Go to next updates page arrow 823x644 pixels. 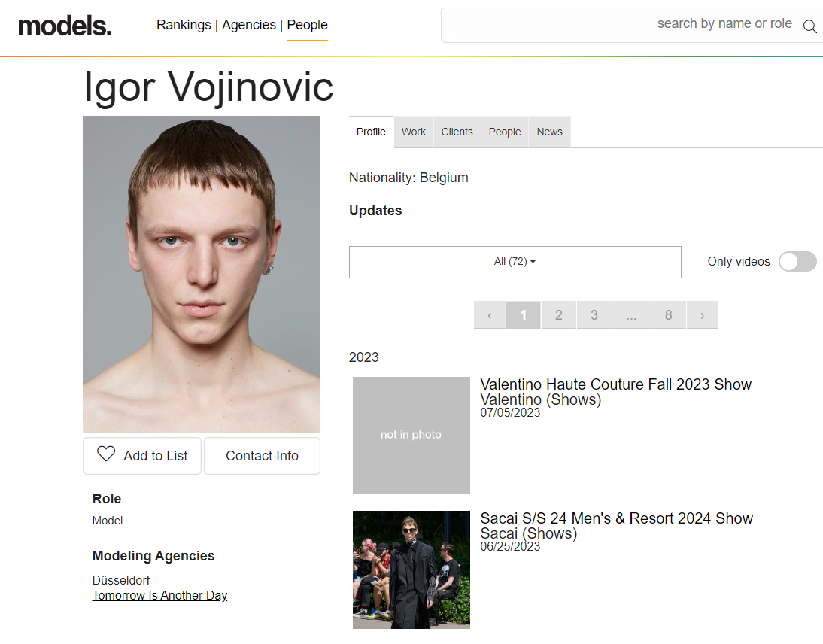[x=703, y=315]
